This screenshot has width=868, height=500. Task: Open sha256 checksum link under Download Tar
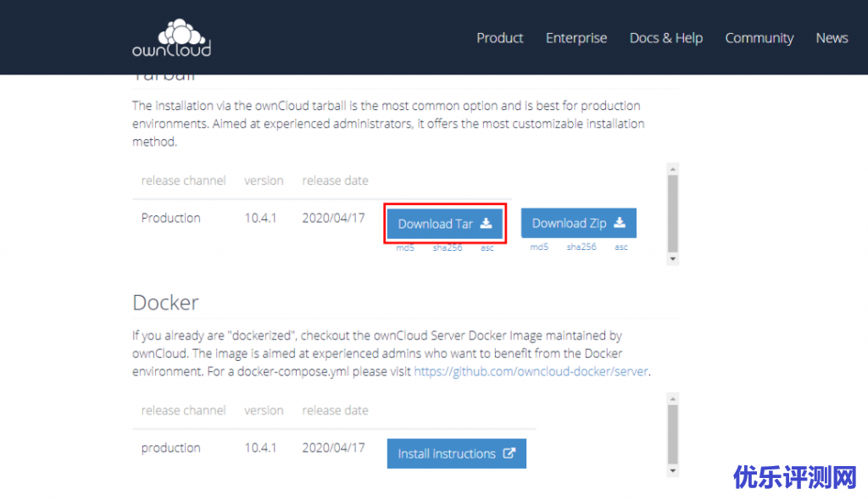(x=448, y=247)
